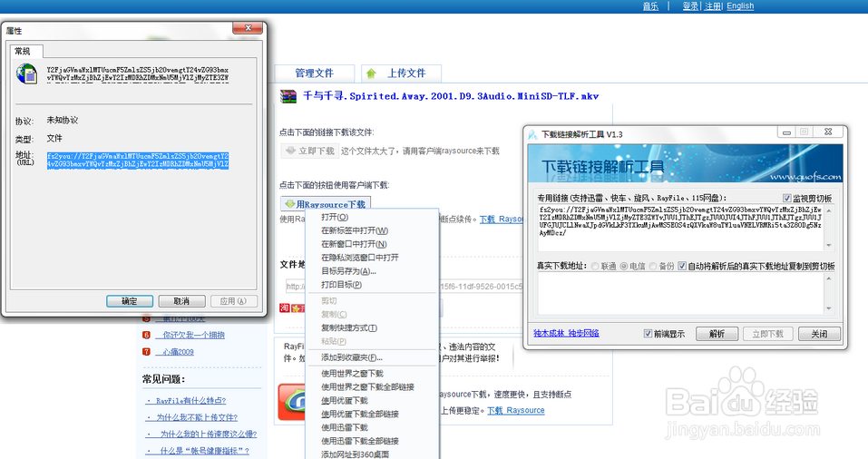Click the number 7 badge beside 心痛2009
Image resolution: width=868 pixels, height=459 pixels.
pos(146,352)
